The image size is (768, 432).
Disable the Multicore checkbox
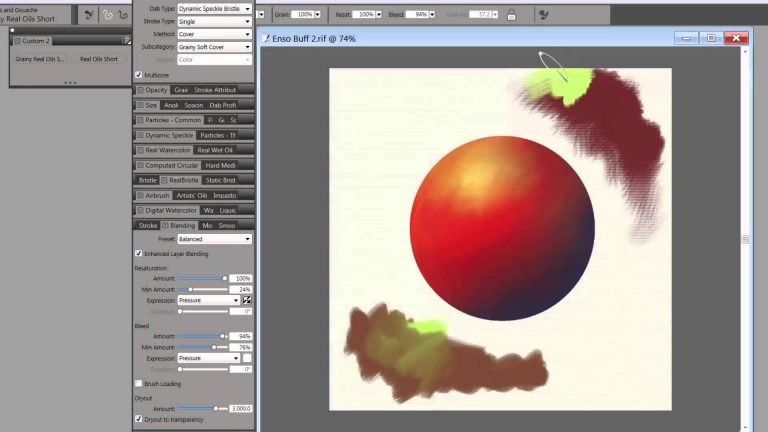click(138, 75)
